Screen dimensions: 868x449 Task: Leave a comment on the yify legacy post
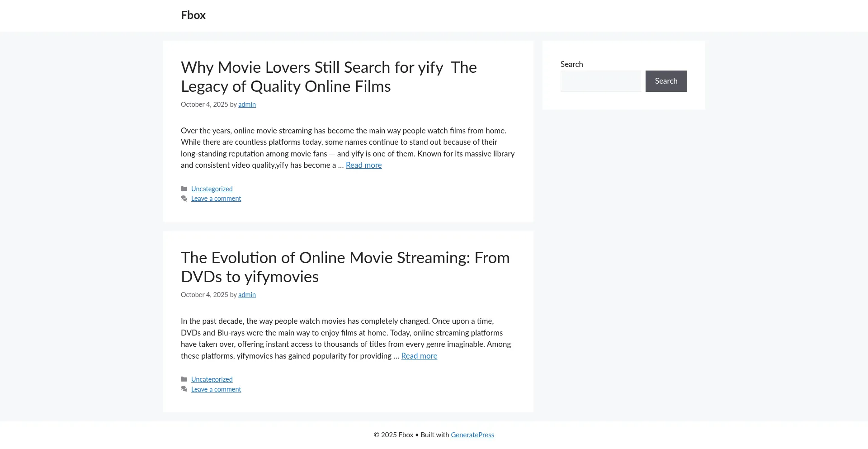(x=216, y=199)
